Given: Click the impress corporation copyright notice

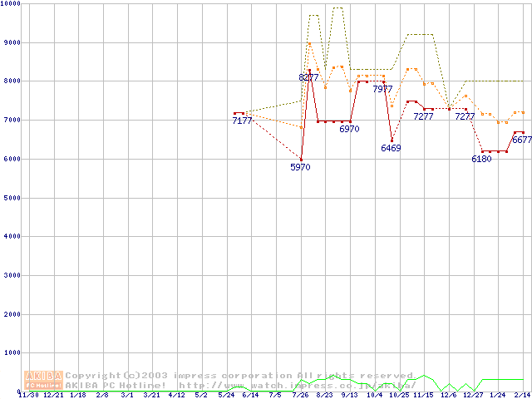Looking at the screenshot, I should tap(239, 376).
